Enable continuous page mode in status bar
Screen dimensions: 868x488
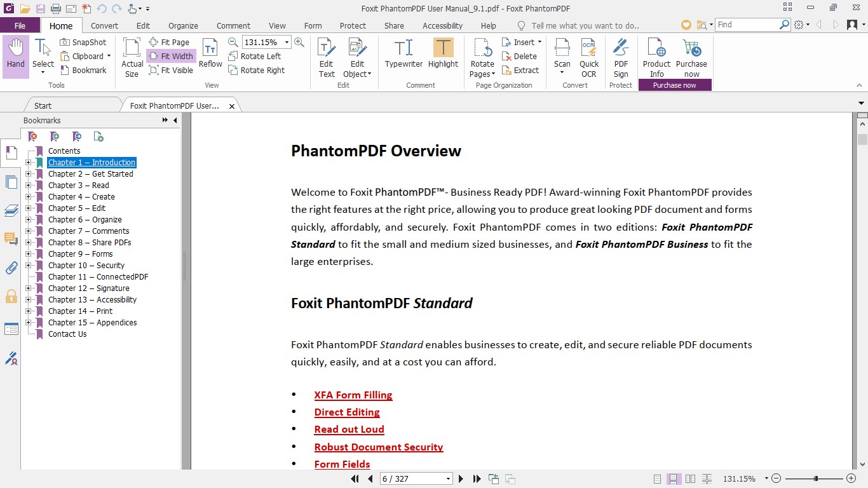pyautogui.click(x=674, y=479)
